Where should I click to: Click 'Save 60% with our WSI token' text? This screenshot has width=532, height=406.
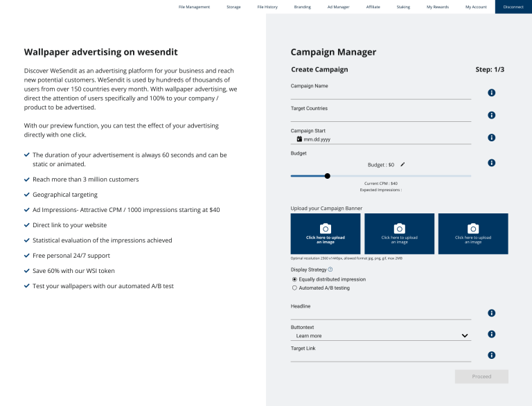[73, 271]
